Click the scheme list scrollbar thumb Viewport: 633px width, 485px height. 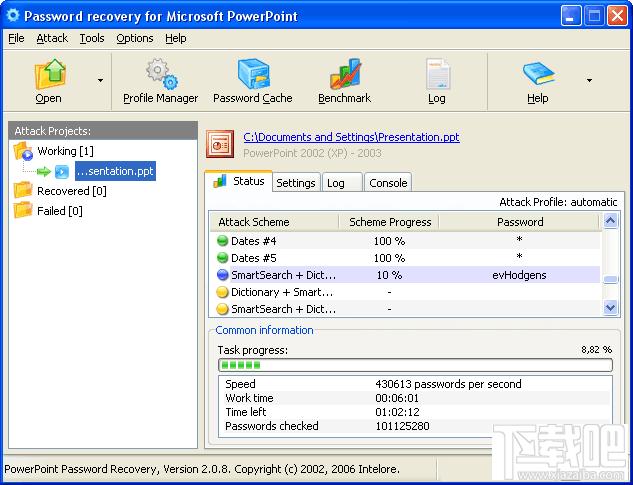pyautogui.click(x=610, y=279)
